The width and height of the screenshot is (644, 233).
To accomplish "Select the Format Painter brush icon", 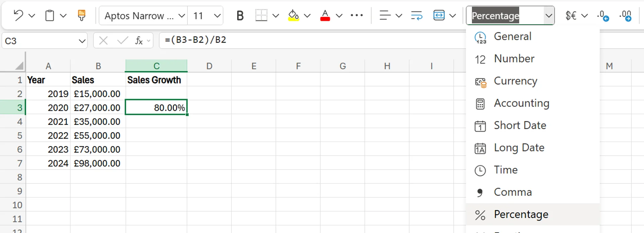I will coord(82,15).
